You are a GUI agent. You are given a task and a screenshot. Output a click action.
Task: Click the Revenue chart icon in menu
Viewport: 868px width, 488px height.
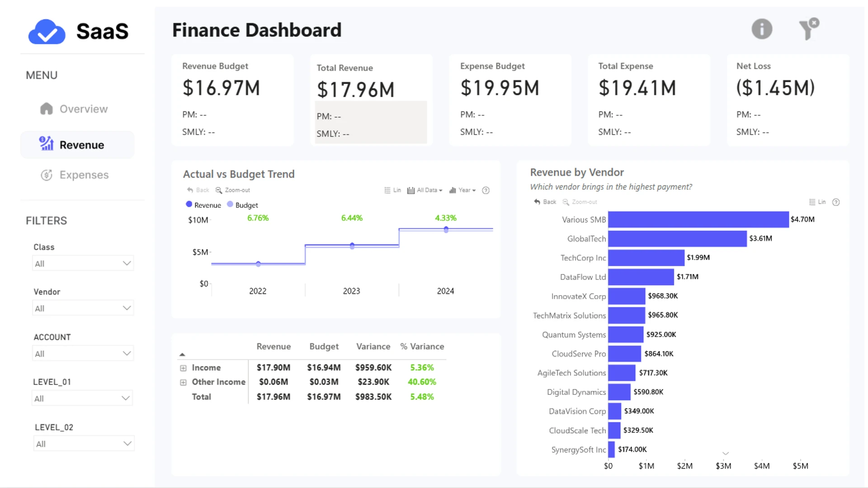tap(46, 144)
